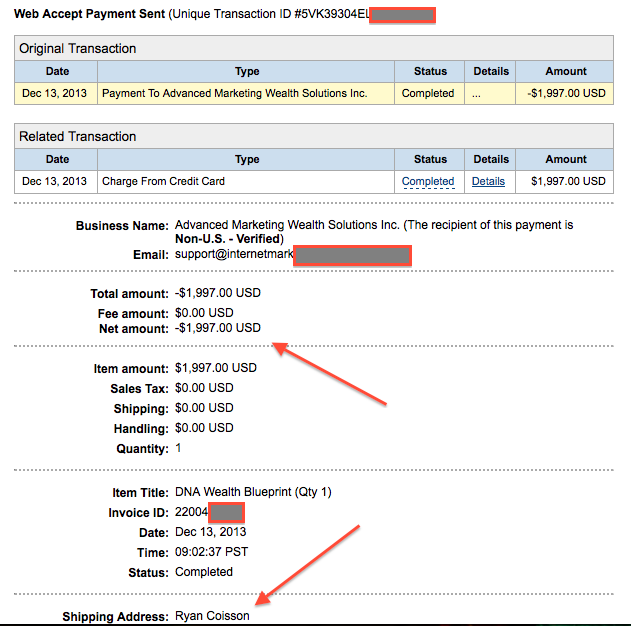The width and height of the screenshot is (631, 626).
Task: Click the Charge From Credit Card entry
Action: point(163,181)
